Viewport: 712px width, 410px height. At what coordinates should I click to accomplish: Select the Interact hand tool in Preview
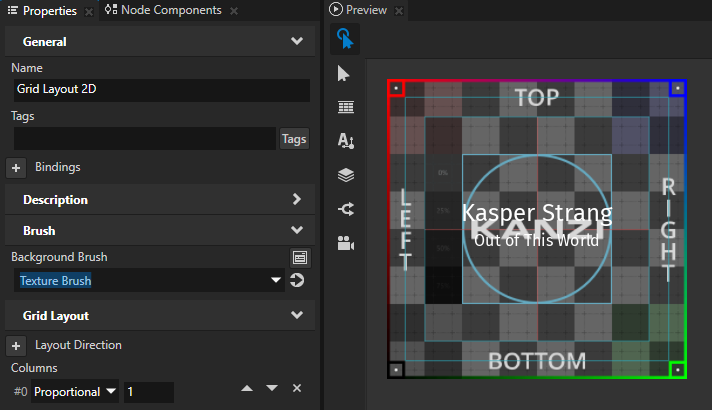point(345,39)
